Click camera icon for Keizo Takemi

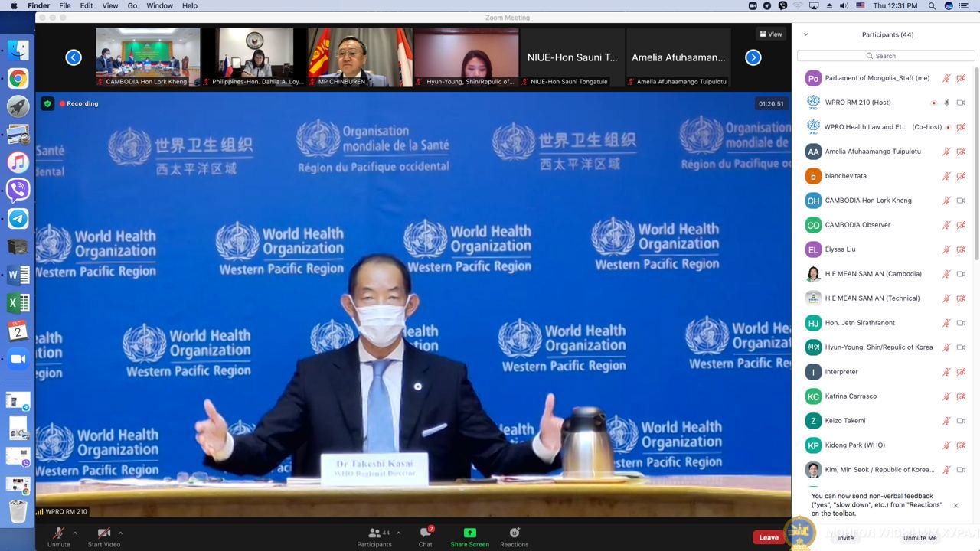tap(961, 421)
